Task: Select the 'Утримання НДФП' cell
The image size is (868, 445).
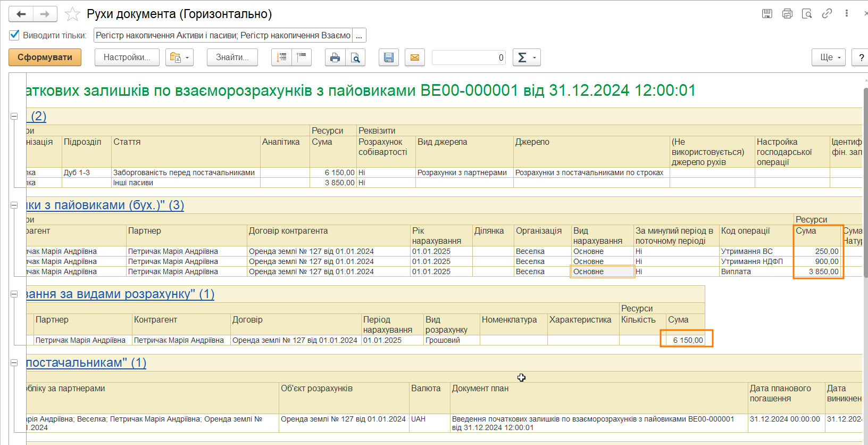Action: (756, 261)
